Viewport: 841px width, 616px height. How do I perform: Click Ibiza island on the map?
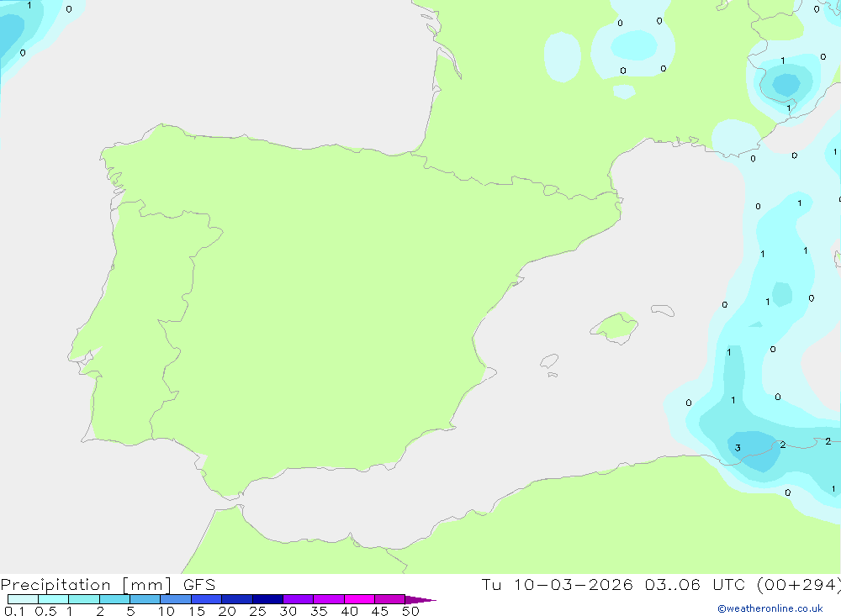coord(549,361)
